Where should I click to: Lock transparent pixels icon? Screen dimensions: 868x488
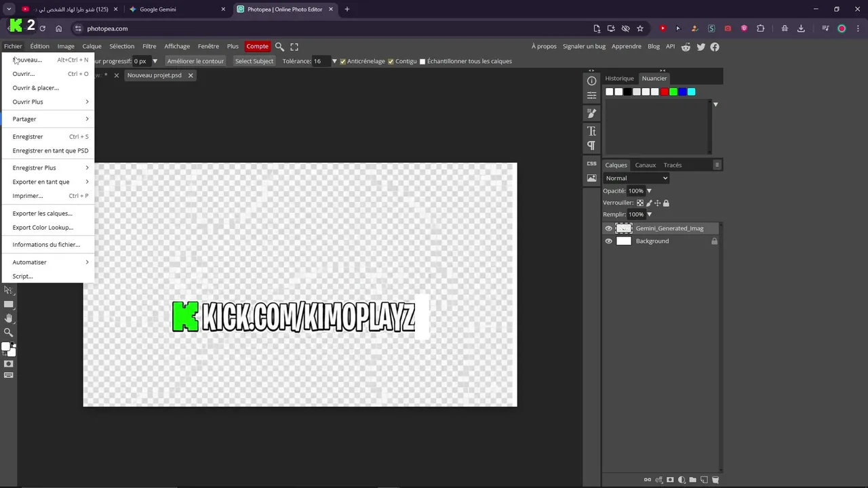pyautogui.click(x=640, y=203)
